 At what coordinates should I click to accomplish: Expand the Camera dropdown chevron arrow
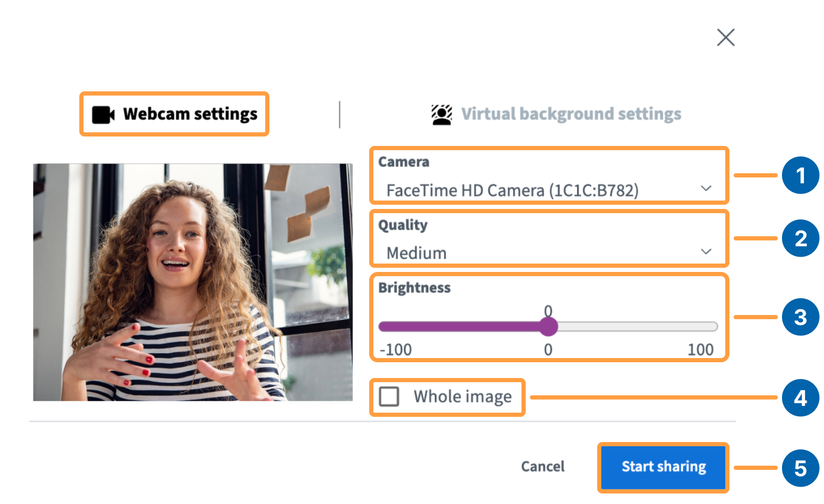coord(706,188)
